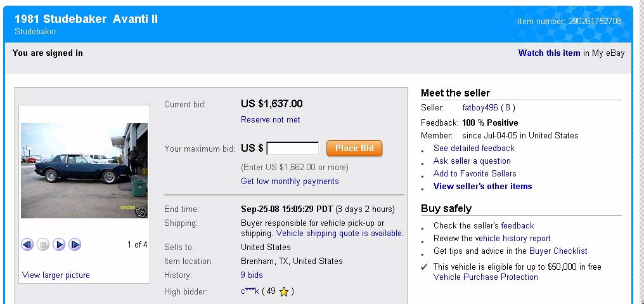Stop the picture slideshow
Image resolution: width=644 pixels, height=304 pixels.
pos(42,244)
